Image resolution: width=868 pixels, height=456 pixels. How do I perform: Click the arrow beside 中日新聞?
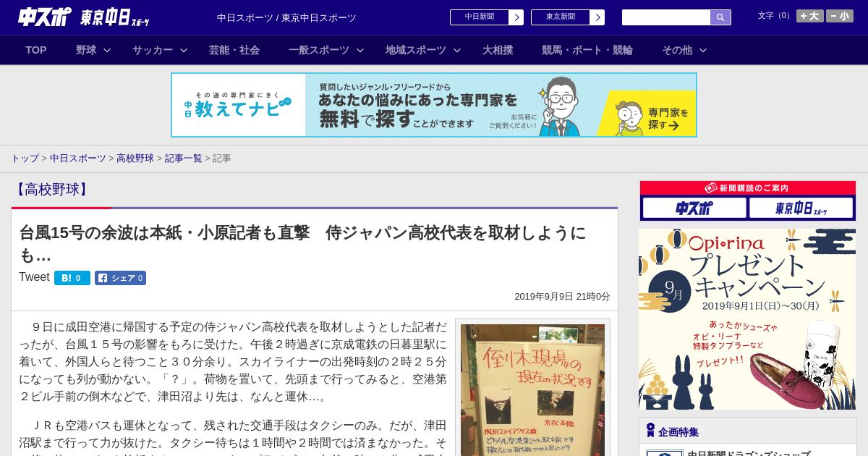click(516, 17)
